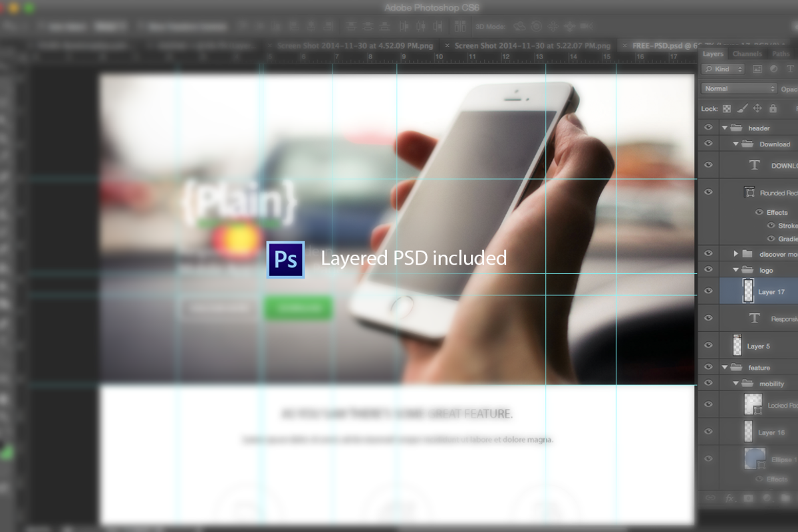
Task: Collapse the header group triangle
Action: pyautogui.click(x=725, y=128)
